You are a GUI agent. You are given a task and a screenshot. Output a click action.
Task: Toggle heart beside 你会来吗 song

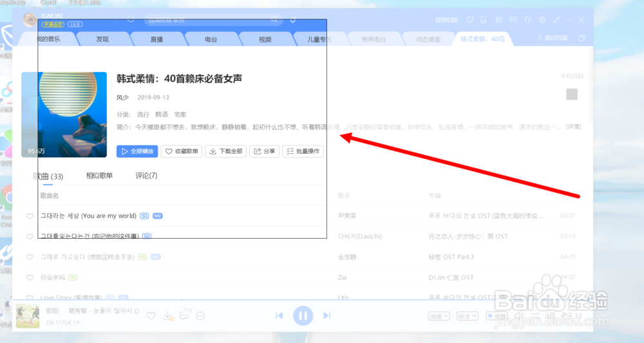tap(30, 278)
